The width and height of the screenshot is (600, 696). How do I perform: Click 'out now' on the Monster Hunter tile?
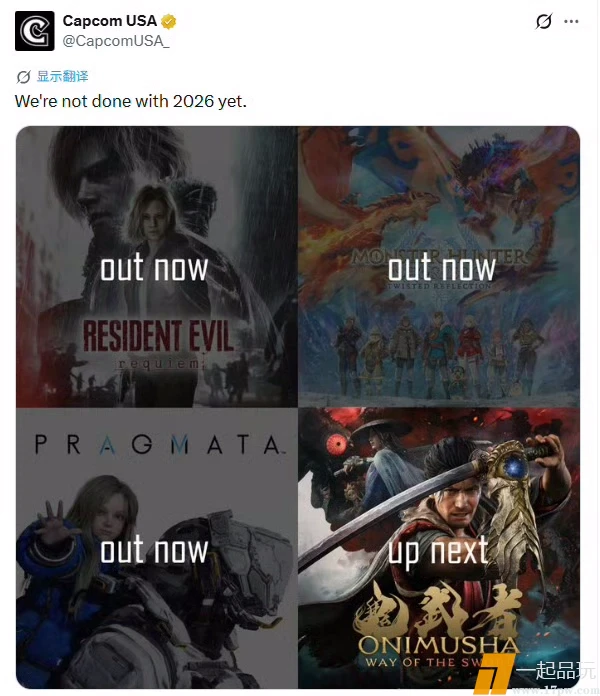tap(442, 268)
